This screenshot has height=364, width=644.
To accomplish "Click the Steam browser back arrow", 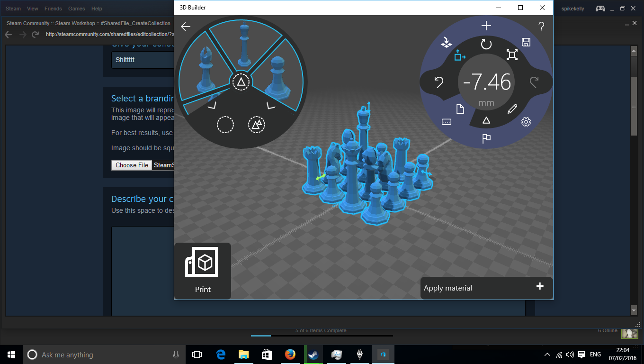I will (8, 34).
